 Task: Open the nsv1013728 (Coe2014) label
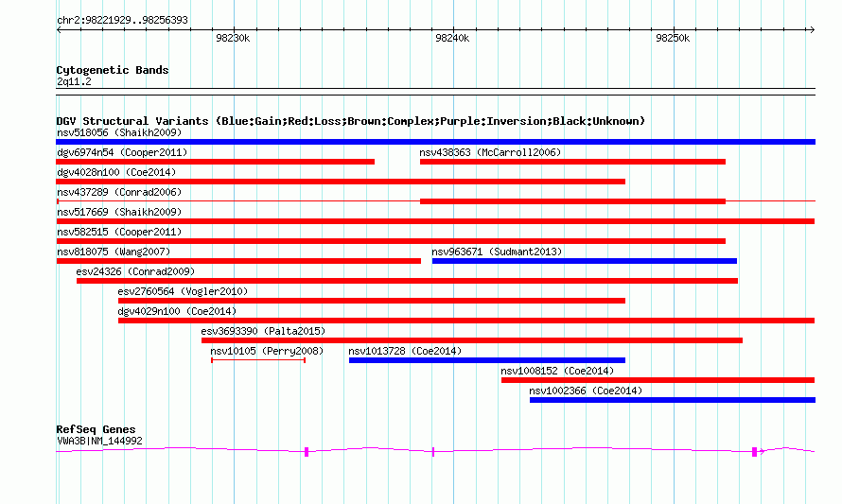tap(405, 351)
